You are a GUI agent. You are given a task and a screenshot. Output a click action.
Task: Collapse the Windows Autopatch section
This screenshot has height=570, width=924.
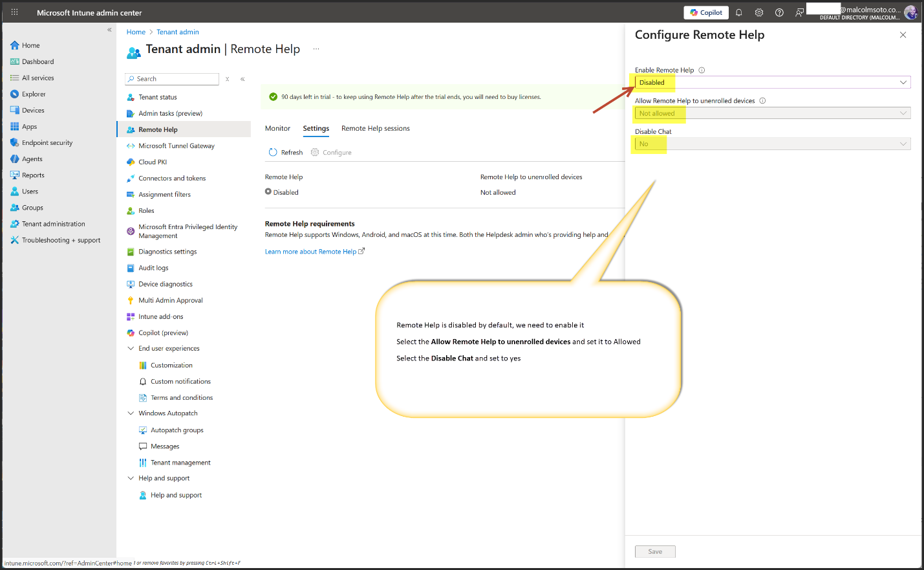(131, 413)
